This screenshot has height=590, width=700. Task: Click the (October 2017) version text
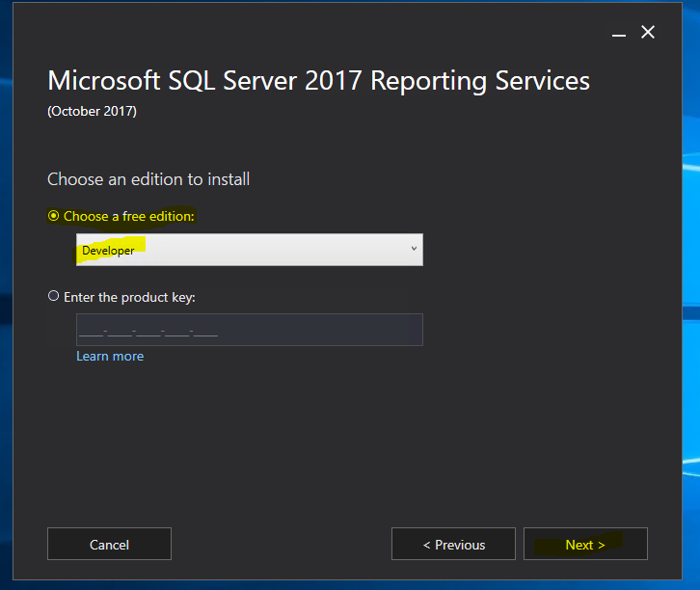(x=92, y=111)
